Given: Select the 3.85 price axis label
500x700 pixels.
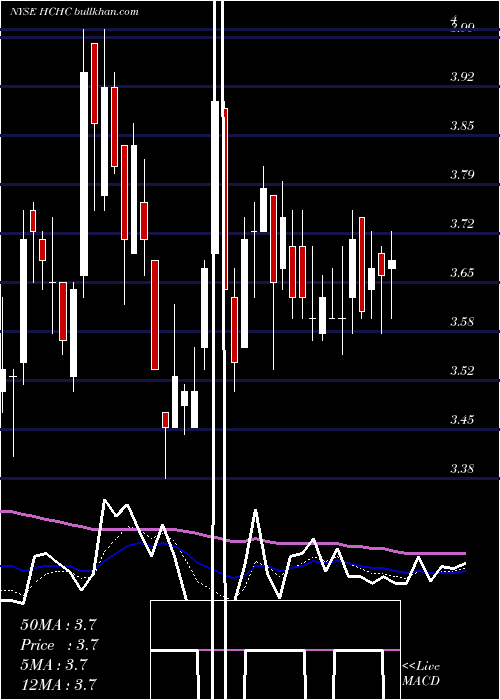Looking at the screenshot, I should coord(462,125).
